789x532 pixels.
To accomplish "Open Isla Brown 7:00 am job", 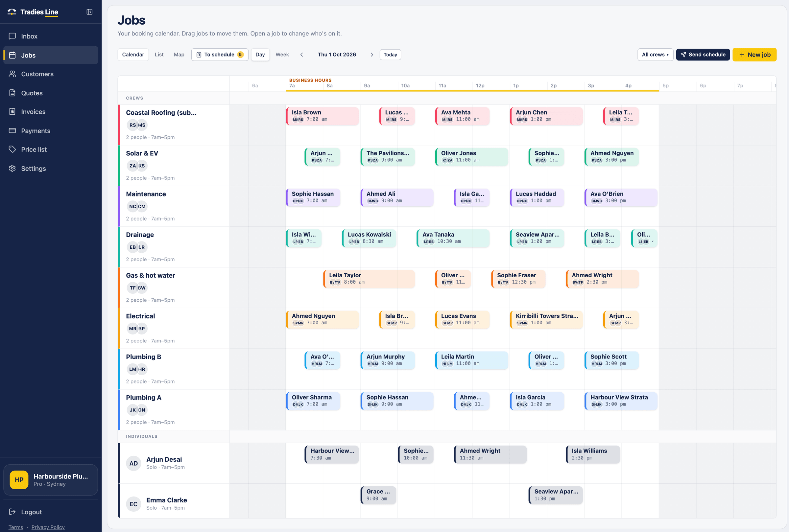I will point(323,116).
